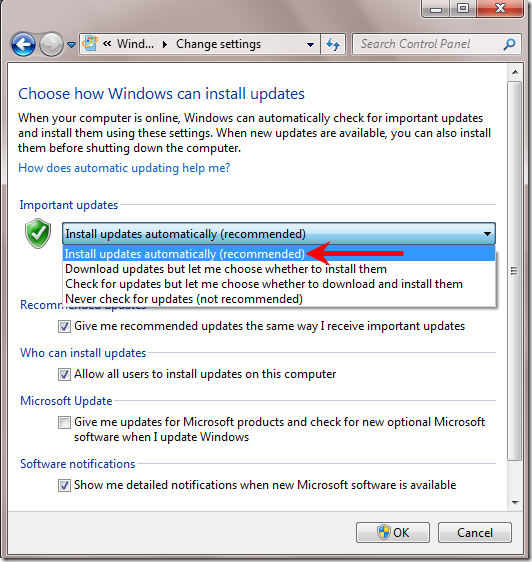Open the recent pages dropdown arrow
The width and height of the screenshot is (532, 562).
[x=72, y=45]
